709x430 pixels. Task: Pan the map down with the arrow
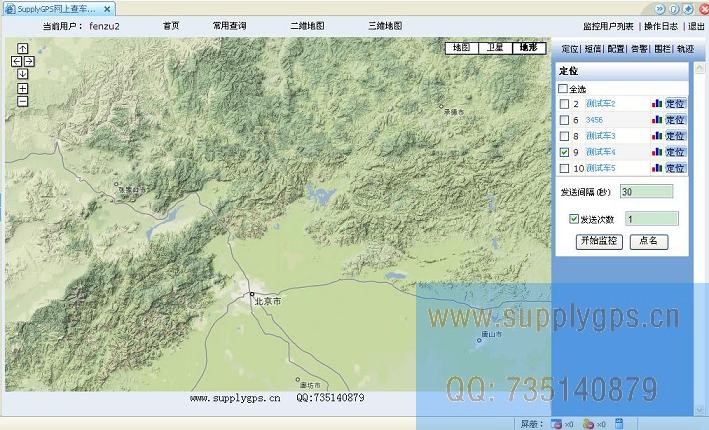[22, 73]
